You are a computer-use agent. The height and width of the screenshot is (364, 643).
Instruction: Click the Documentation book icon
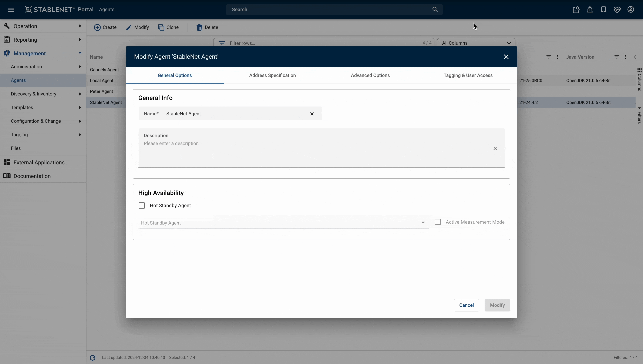coord(7,176)
